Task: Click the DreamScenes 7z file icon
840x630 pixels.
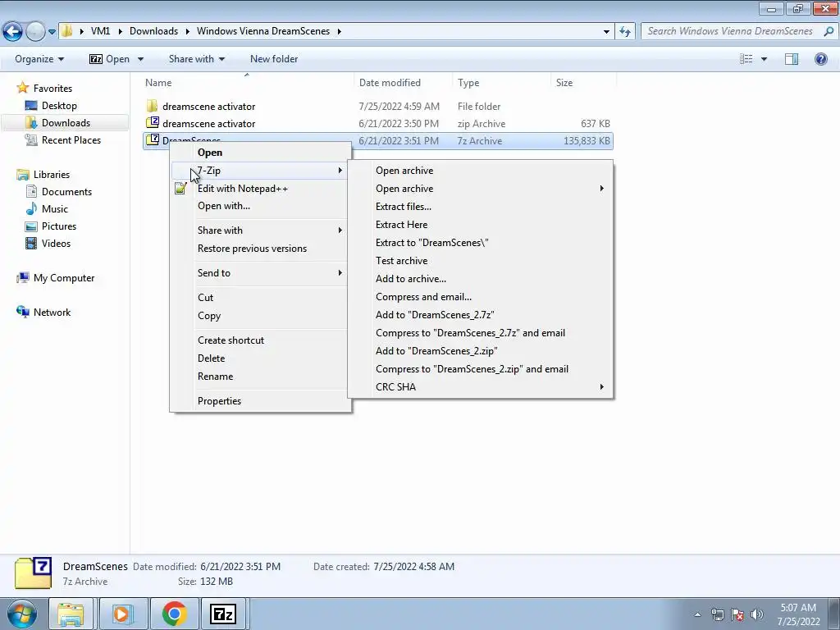Action: pyautogui.click(x=153, y=140)
